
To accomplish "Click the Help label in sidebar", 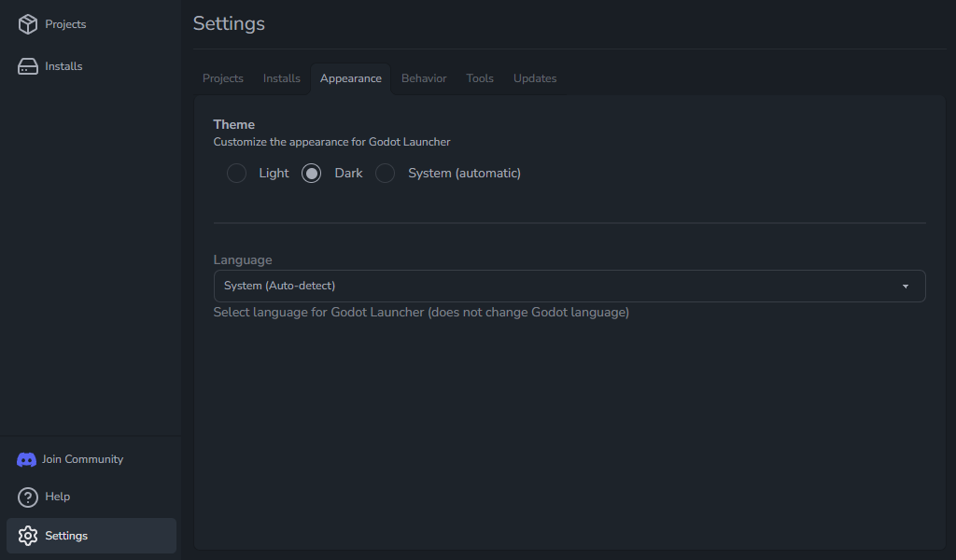I will click(57, 497).
